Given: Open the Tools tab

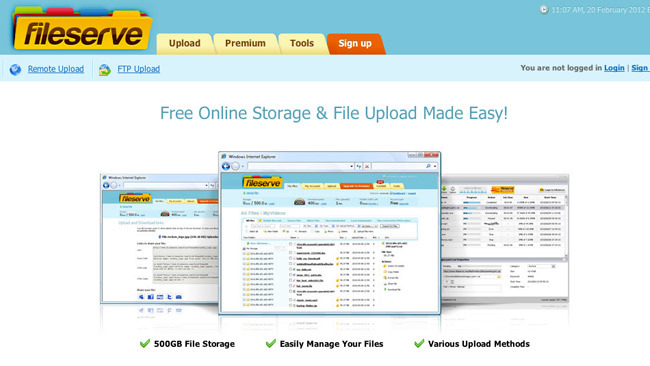Looking at the screenshot, I should [x=302, y=44].
